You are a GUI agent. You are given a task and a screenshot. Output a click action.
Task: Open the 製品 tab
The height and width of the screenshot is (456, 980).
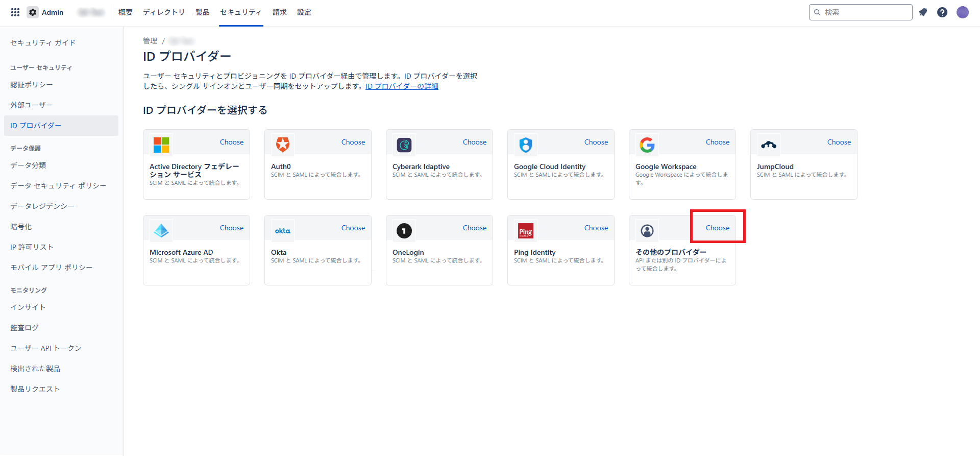[x=203, y=12]
